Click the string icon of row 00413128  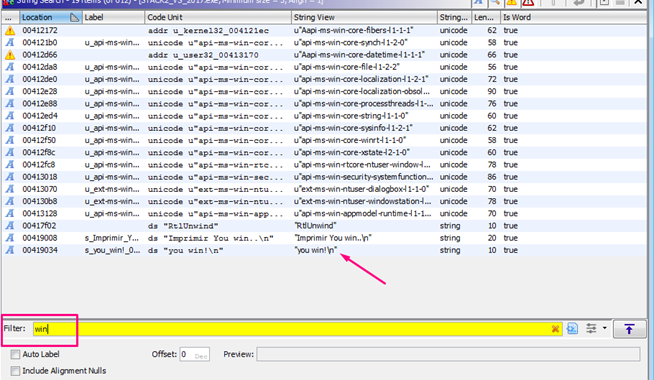point(10,214)
